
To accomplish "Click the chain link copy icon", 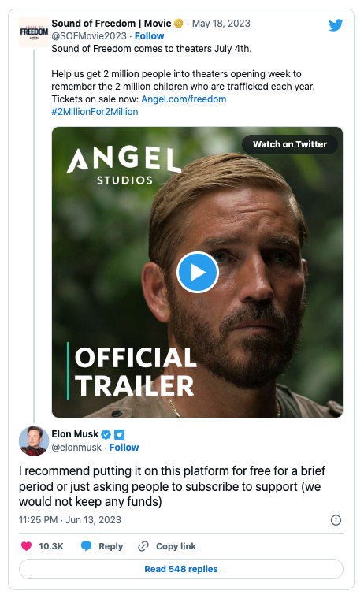I will (x=143, y=546).
